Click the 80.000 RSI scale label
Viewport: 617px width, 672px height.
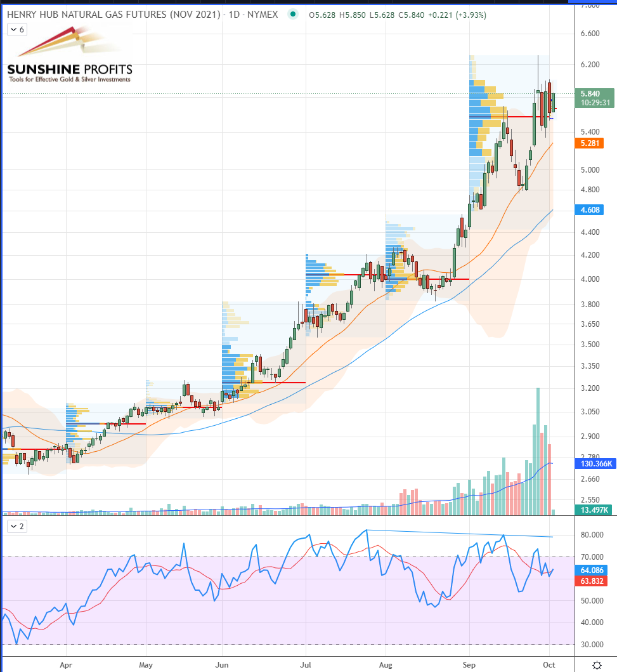tap(592, 535)
